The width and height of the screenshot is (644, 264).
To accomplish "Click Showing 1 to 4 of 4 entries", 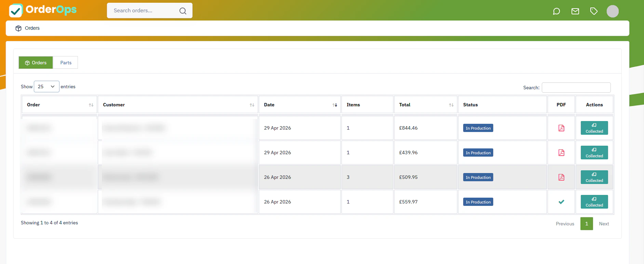I will (49, 223).
